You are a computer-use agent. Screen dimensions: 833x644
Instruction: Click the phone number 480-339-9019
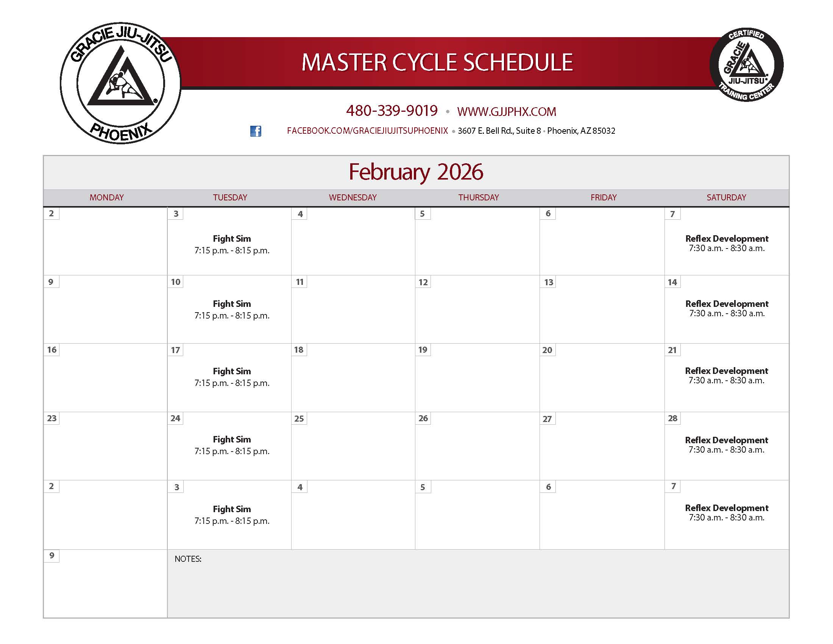(x=392, y=111)
